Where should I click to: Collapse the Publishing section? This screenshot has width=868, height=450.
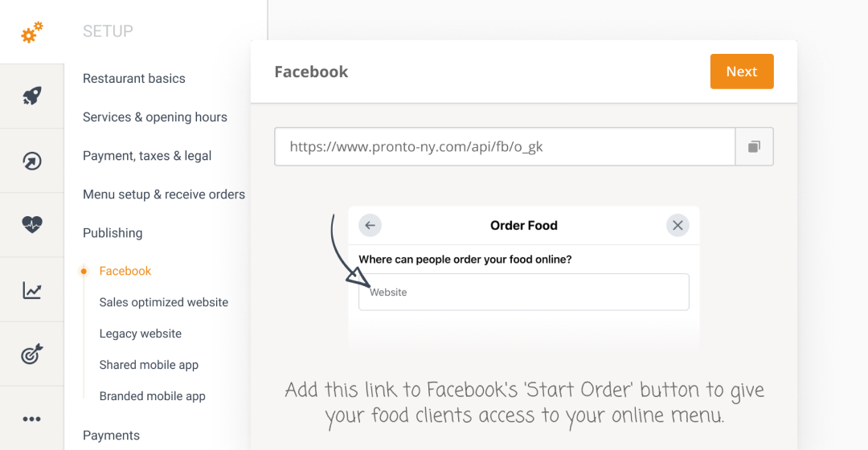(113, 233)
